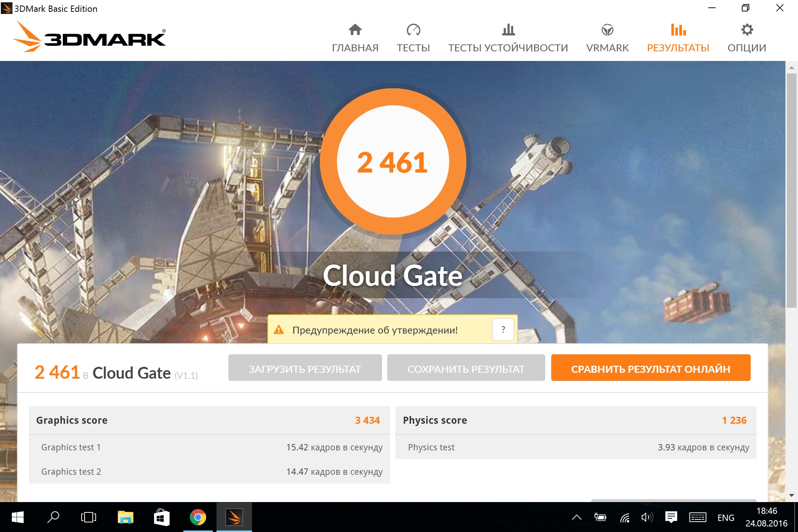Click the 15.42 кадров в секунду value

click(x=334, y=447)
